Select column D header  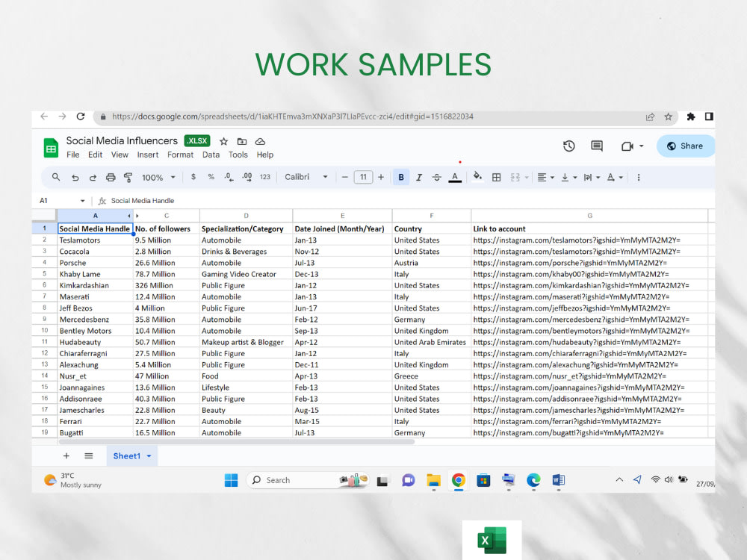click(x=246, y=216)
